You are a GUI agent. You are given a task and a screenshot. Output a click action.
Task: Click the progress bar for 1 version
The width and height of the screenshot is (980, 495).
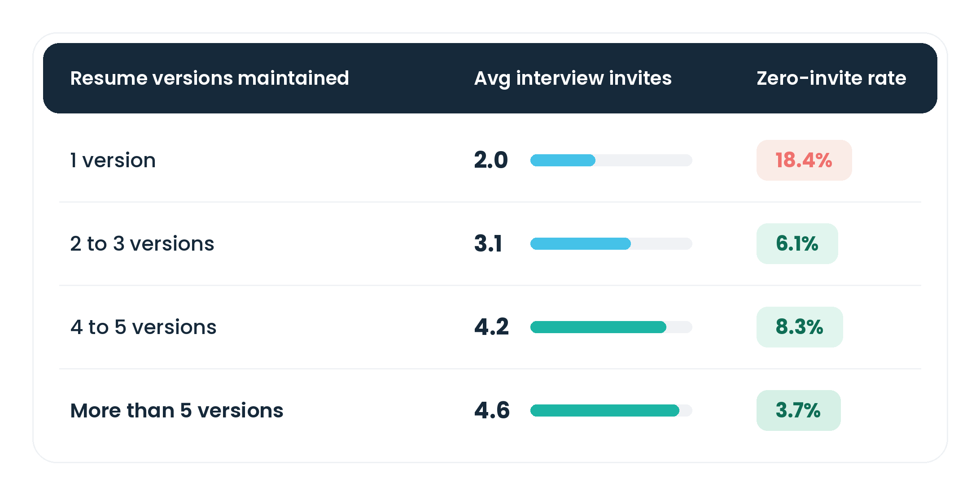(x=611, y=160)
